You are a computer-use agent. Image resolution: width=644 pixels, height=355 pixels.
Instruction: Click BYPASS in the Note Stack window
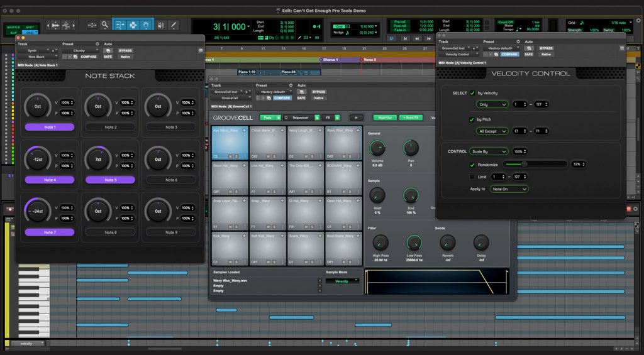pyautogui.click(x=125, y=50)
